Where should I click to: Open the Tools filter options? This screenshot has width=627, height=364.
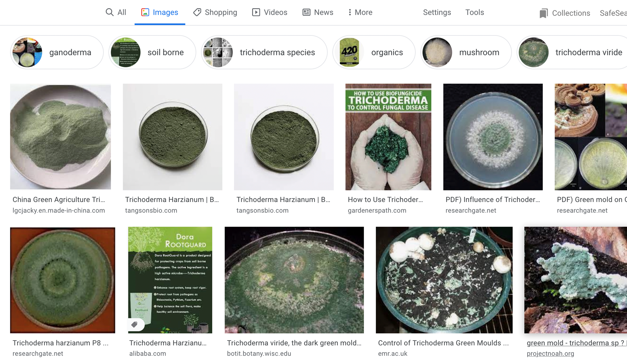pos(474,13)
